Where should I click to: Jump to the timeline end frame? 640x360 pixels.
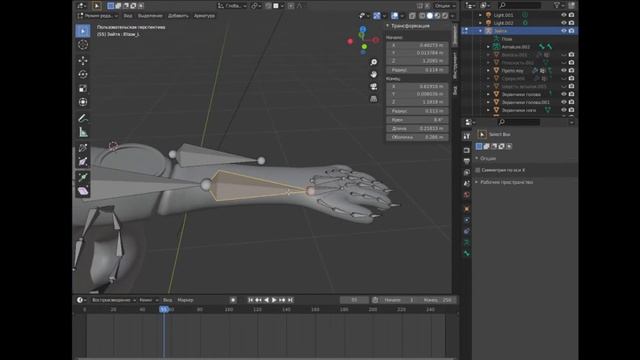[x=290, y=300]
